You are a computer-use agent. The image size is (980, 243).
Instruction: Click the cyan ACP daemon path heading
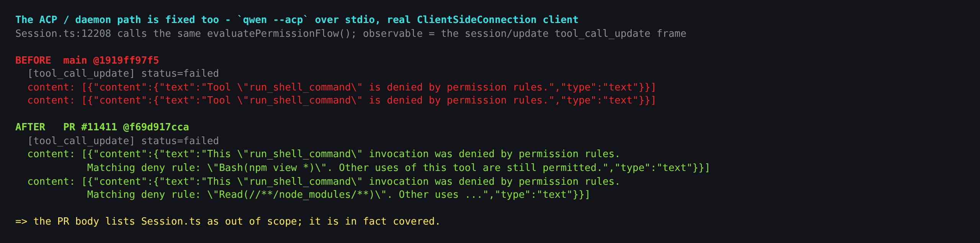pos(297,20)
